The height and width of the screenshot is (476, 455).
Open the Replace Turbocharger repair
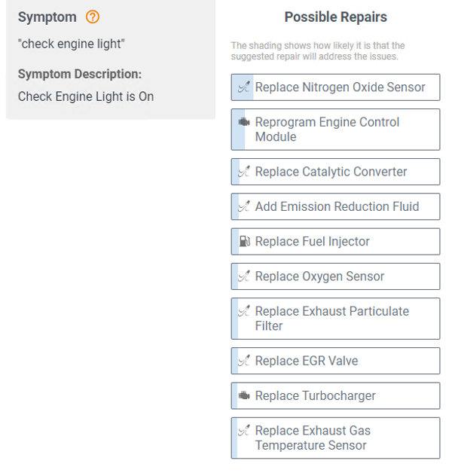coord(335,395)
